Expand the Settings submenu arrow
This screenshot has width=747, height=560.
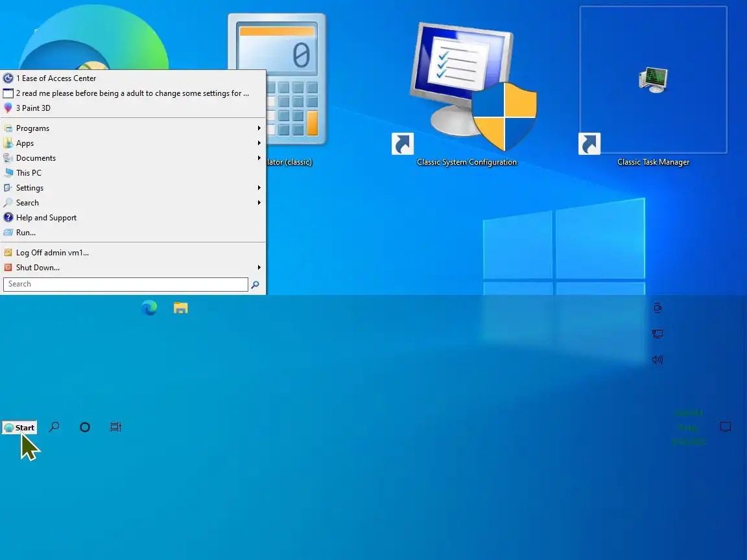(x=259, y=187)
